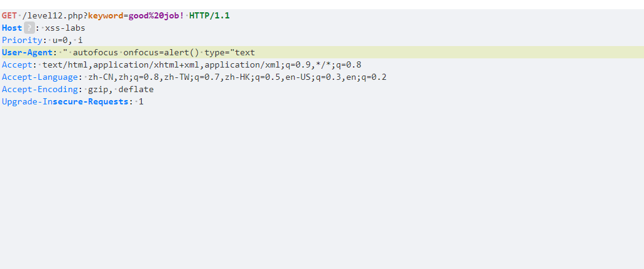
Task: Click the Upgrade-Insecure-Requests value 1
Action: click(x=141, y=102)
